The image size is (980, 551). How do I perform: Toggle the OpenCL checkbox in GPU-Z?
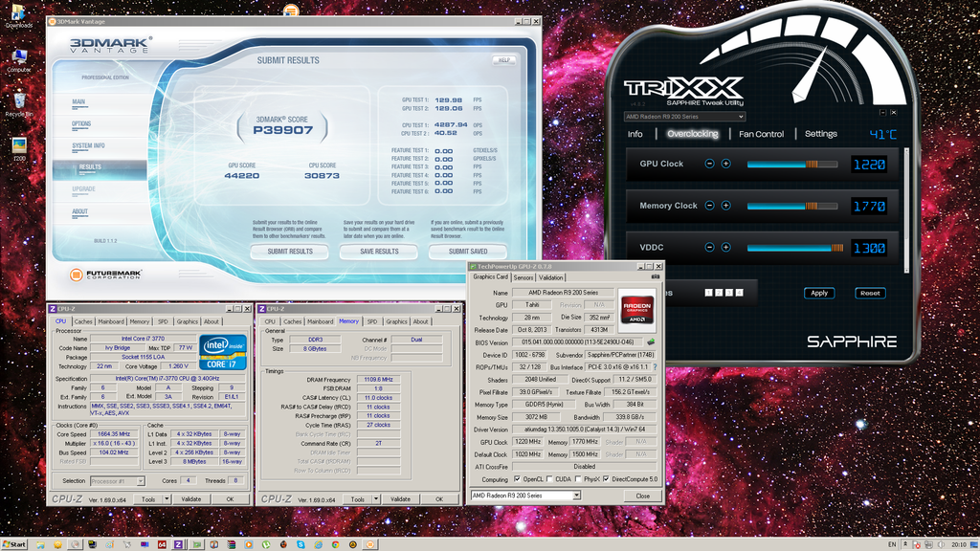click(x=518, y=479)
